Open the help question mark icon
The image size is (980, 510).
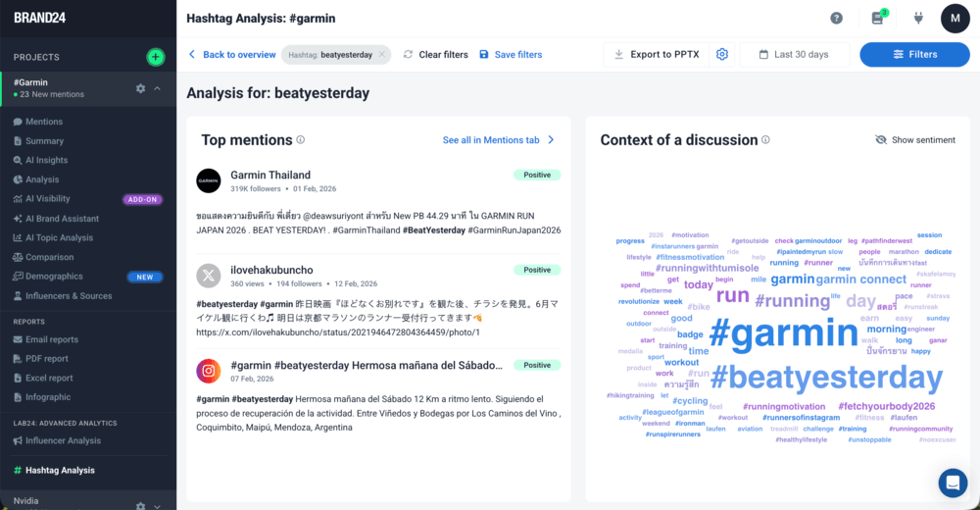coord(836,18)
